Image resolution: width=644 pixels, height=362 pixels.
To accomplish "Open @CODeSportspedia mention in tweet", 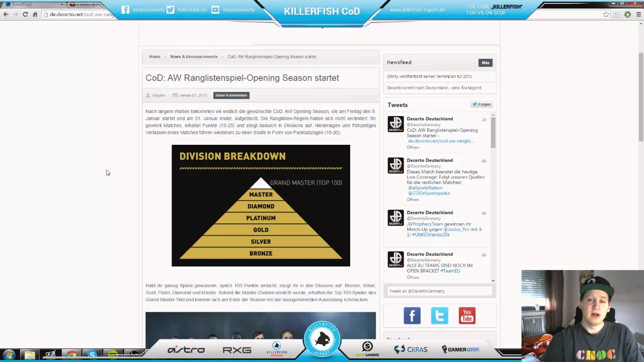I will (429, 193).
